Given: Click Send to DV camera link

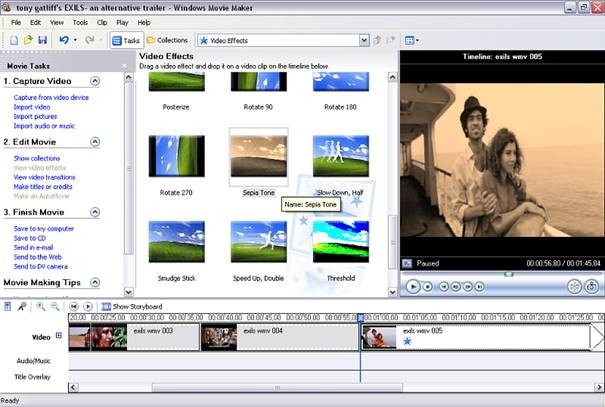Looking at the screenshot, I should [x=41, y=267].
